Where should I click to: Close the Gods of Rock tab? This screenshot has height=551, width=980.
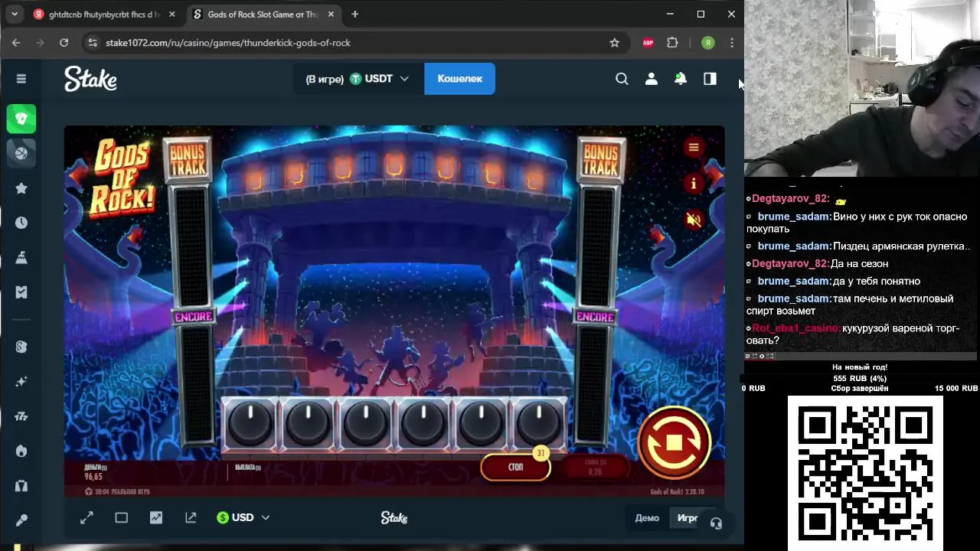(331, 15)
